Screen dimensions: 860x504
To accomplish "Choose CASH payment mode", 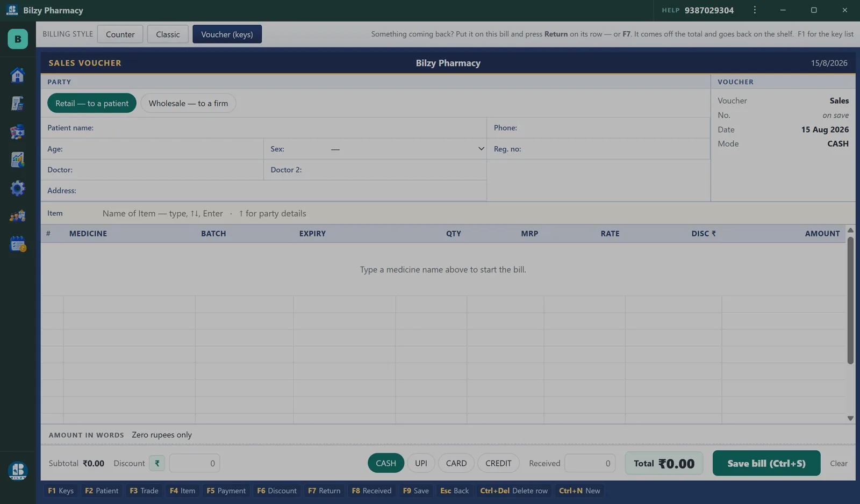I will click(386, 463).
